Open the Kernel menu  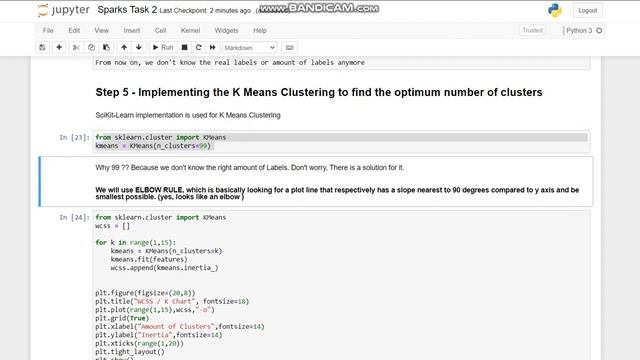[190, 31]
